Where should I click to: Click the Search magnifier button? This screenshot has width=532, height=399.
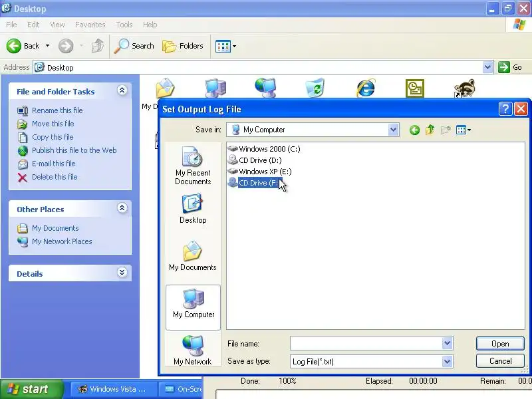134,46
